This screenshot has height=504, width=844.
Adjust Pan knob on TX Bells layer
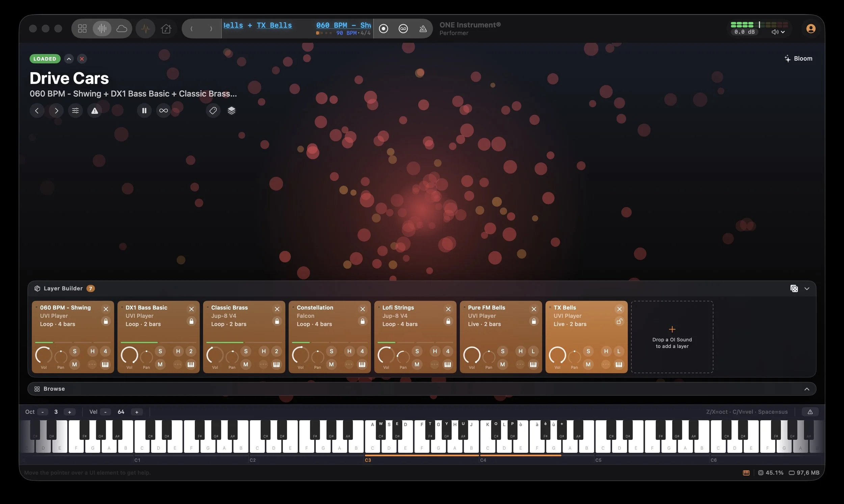[574, 356]
